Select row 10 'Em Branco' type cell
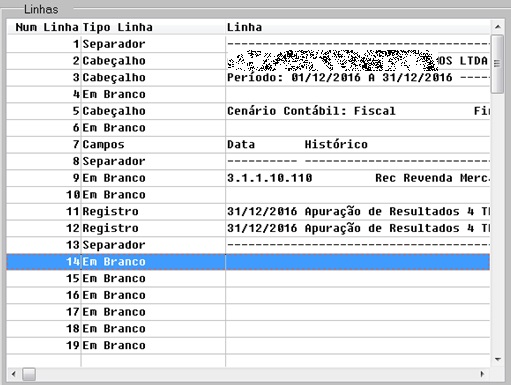This screenshot has width=511, height=385. click(x=153, y=195)
